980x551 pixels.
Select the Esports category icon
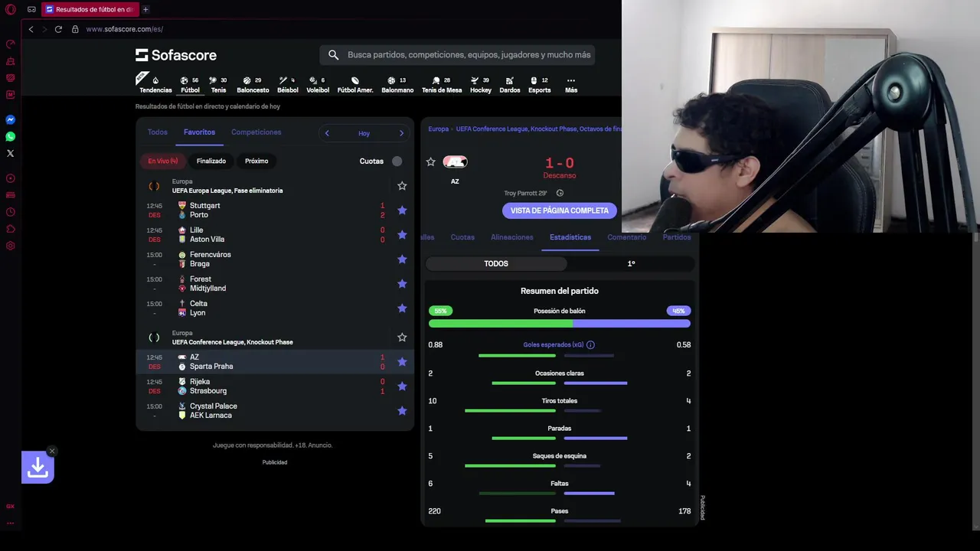[x=539, y=84]
